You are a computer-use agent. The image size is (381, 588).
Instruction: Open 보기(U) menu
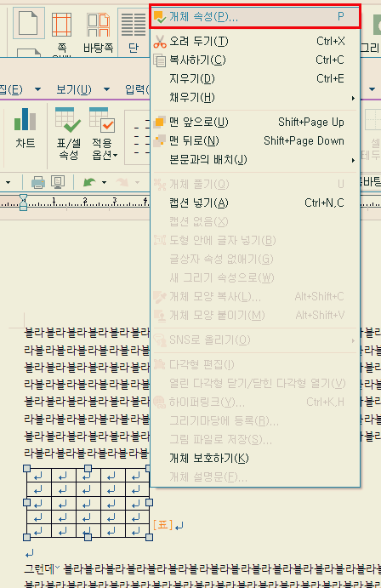(x=74, y=89)
